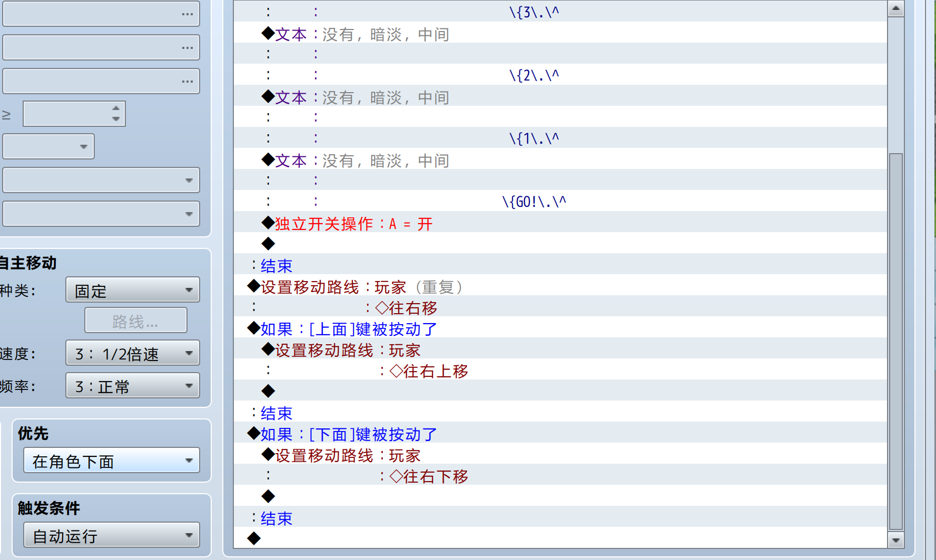
Task: Select the text line \{1\.\^
Action: click(x=560, y=138)
